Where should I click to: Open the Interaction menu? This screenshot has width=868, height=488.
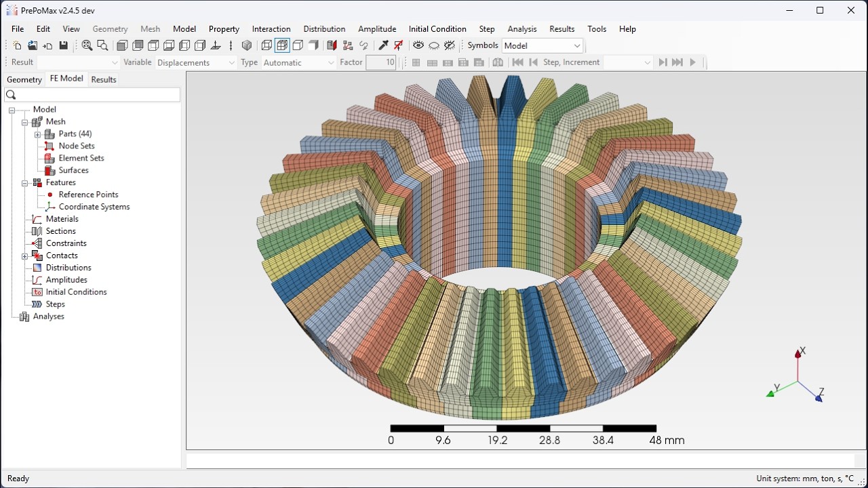[271, 29]
